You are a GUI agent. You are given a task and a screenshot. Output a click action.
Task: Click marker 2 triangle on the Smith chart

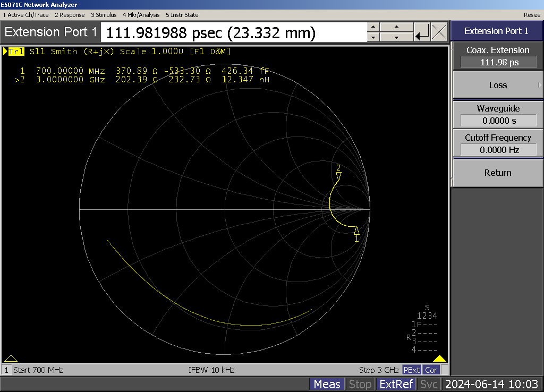pos(338,175)
